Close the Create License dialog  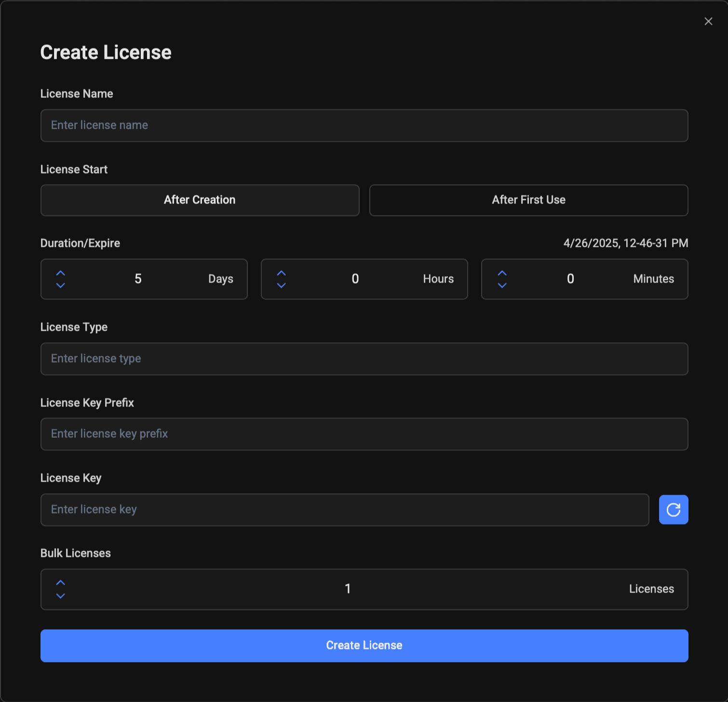click(708, 21)
